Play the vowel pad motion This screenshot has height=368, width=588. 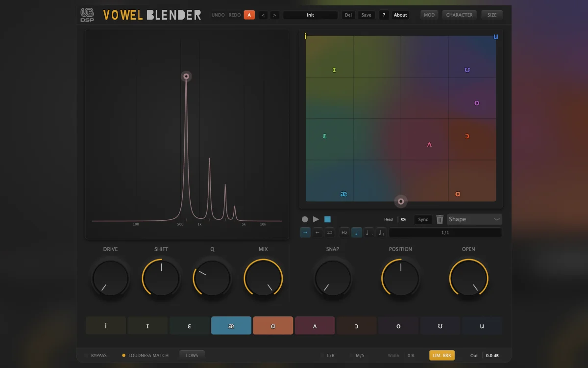pos(316,219)
